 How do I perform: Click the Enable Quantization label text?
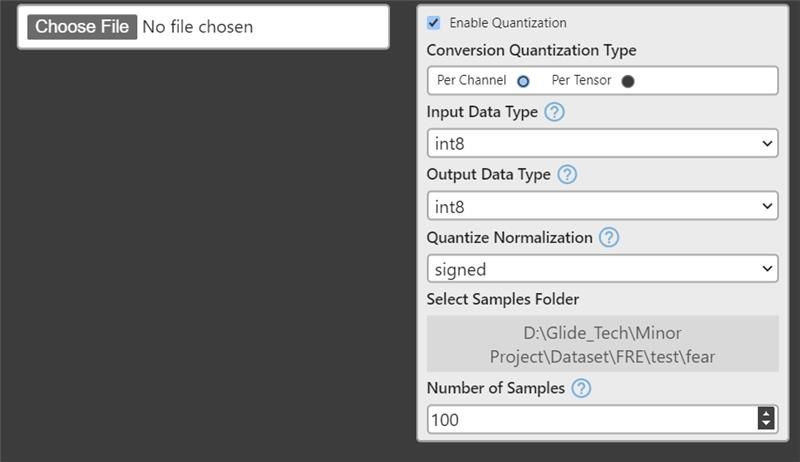pos(508,23)
